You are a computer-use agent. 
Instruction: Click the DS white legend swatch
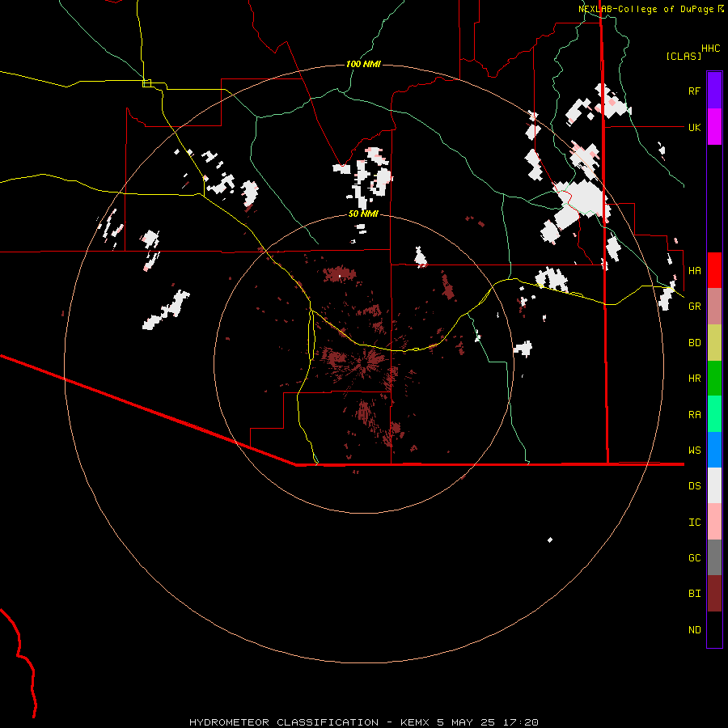point(714,485)
